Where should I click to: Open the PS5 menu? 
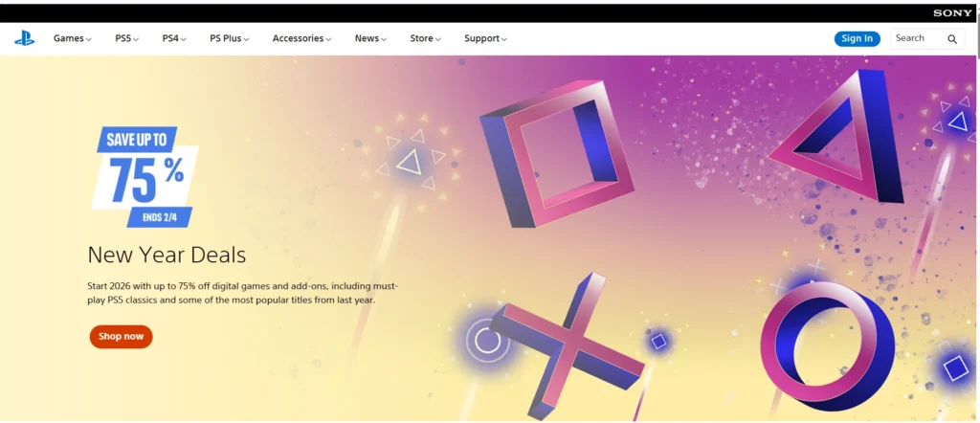click(127, 38)
